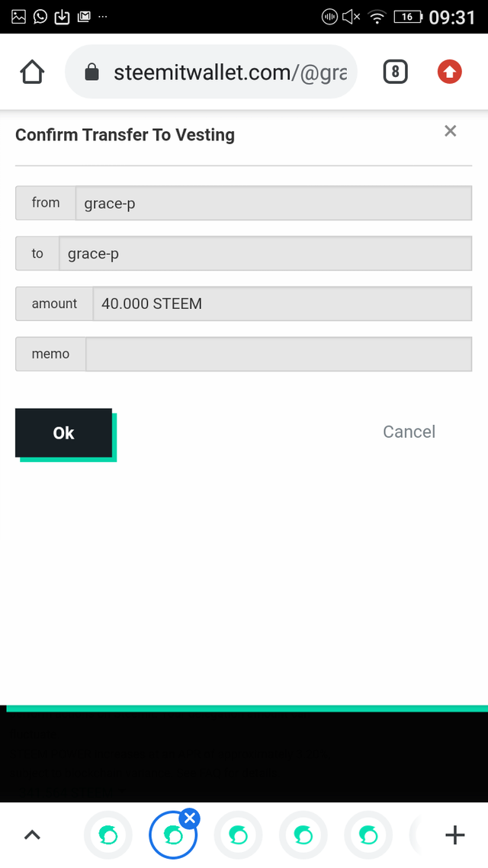Tap the red upload arrow icon
Screen dimensions: 488x868
(449, 72)
